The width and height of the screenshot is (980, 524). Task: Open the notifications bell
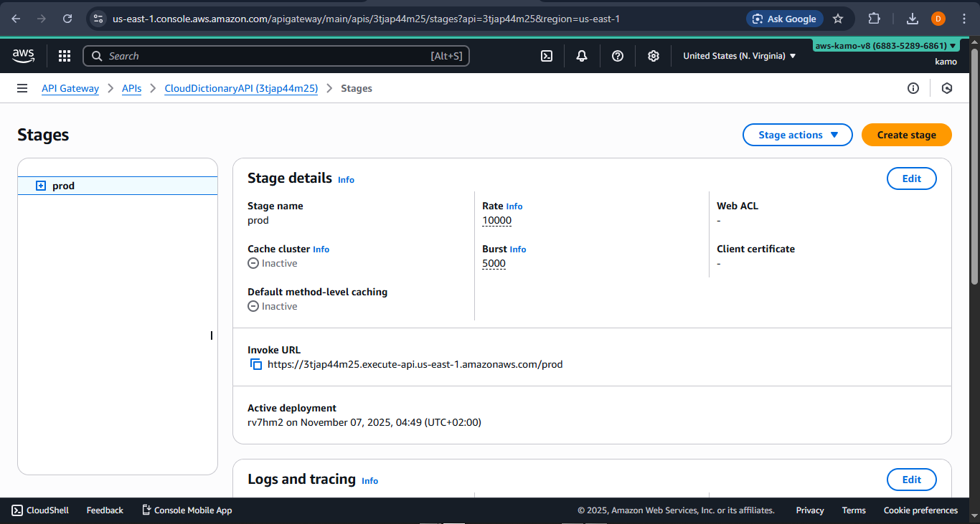tap(581, 55)
